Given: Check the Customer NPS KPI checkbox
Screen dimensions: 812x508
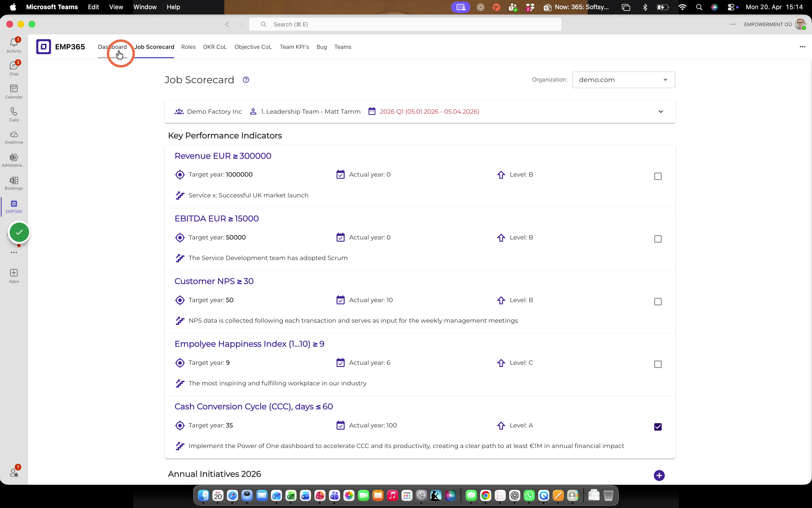Looking at the screenshot, I should coord(658,302).
